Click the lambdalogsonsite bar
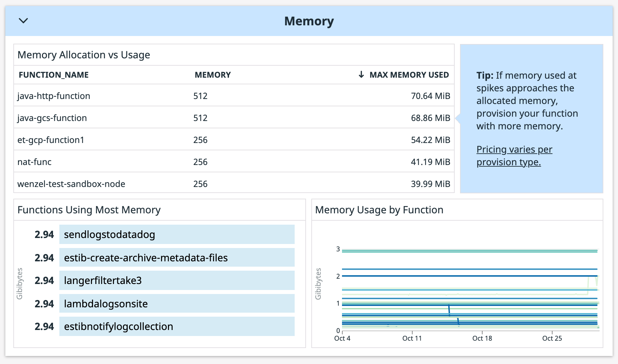 click(x=177, y=303)
